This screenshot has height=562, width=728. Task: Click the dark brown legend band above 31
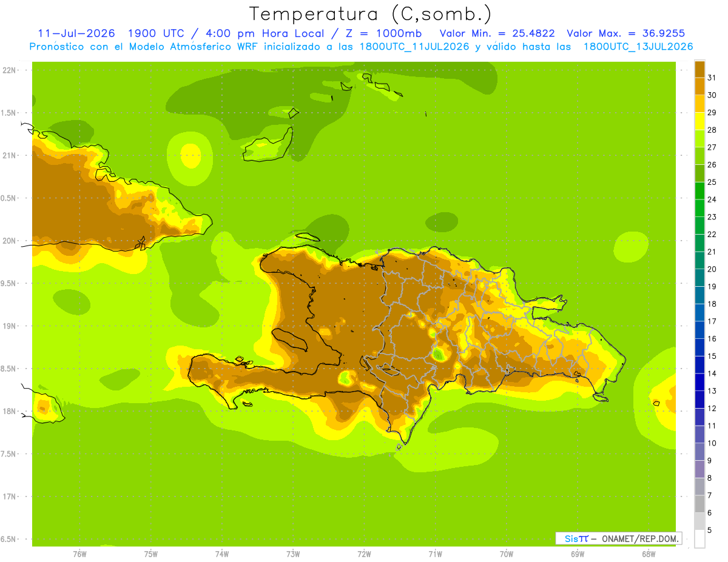pos(699,69)
